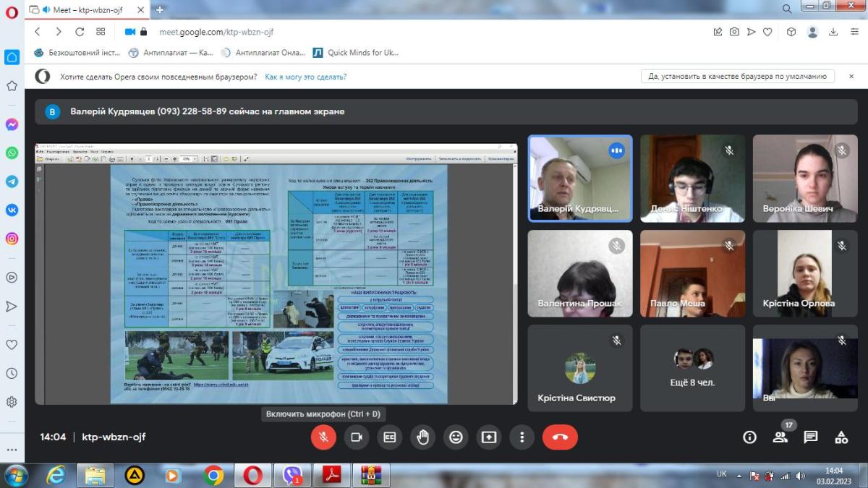Raise hand in the meeting
This screenshot has width=868, height=488.
[423, 437]
